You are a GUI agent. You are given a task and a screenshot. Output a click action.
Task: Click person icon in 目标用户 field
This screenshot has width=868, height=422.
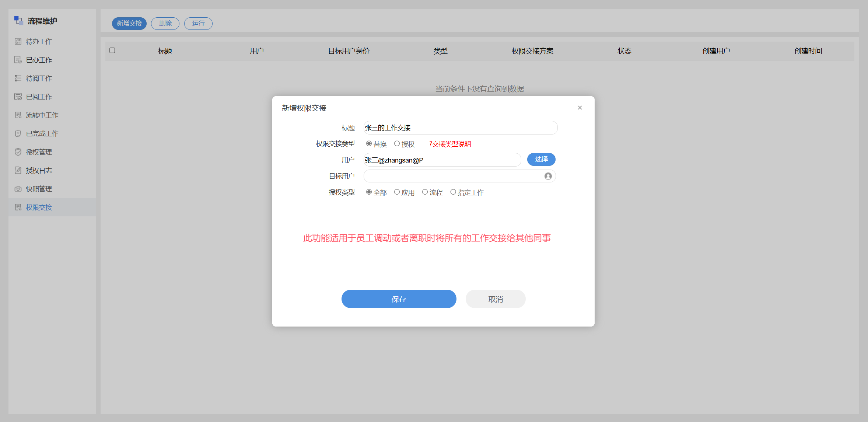pyautogui.click(x=548, y=176)
